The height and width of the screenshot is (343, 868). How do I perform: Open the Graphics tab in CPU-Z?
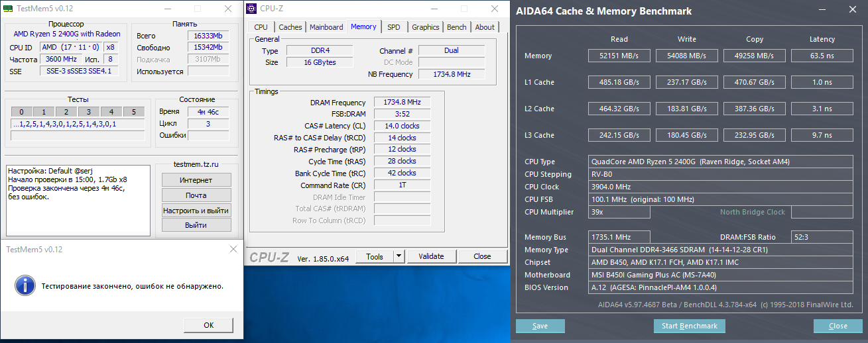pos(425,27)
